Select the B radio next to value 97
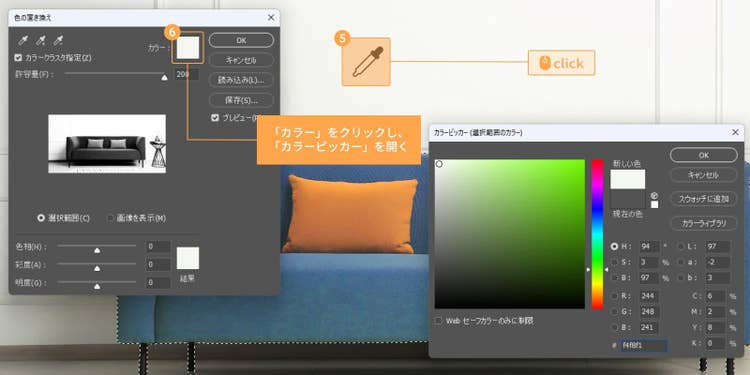The image size is (750, 375). (615, 278)
